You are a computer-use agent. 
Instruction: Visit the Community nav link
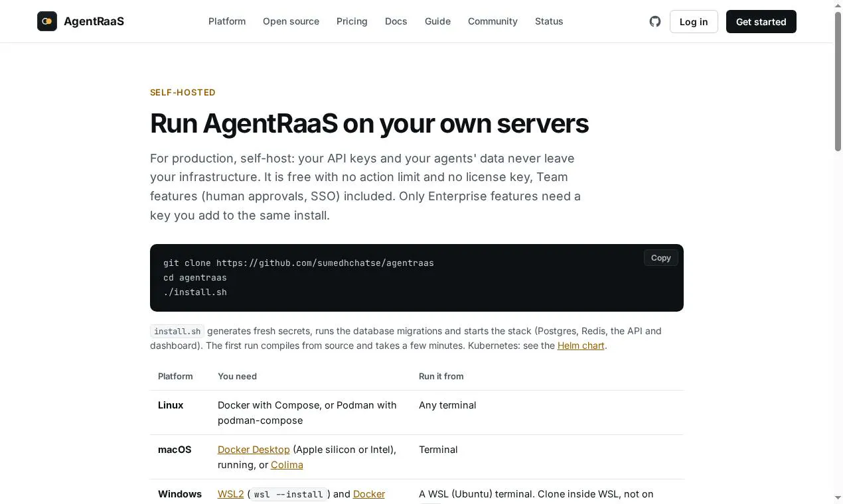point(493,21)
